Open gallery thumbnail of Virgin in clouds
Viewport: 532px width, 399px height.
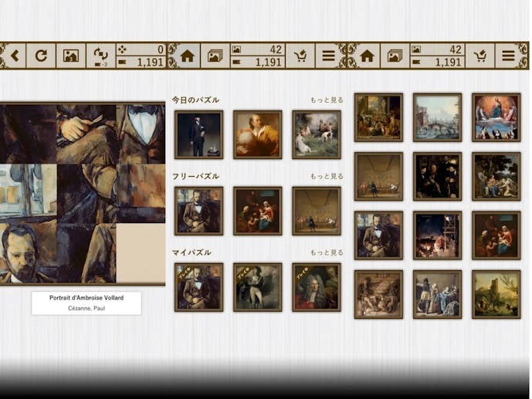[x=496, y=117]
